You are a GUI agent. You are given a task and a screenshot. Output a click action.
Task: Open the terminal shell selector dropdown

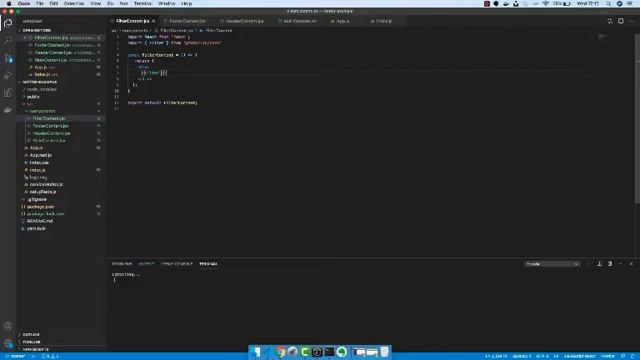[552, 264]
